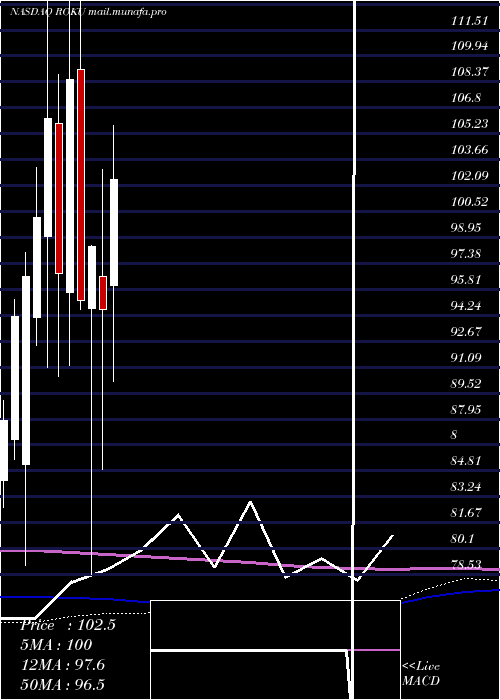Select the 106.8 price axis label

coord(466,98)
